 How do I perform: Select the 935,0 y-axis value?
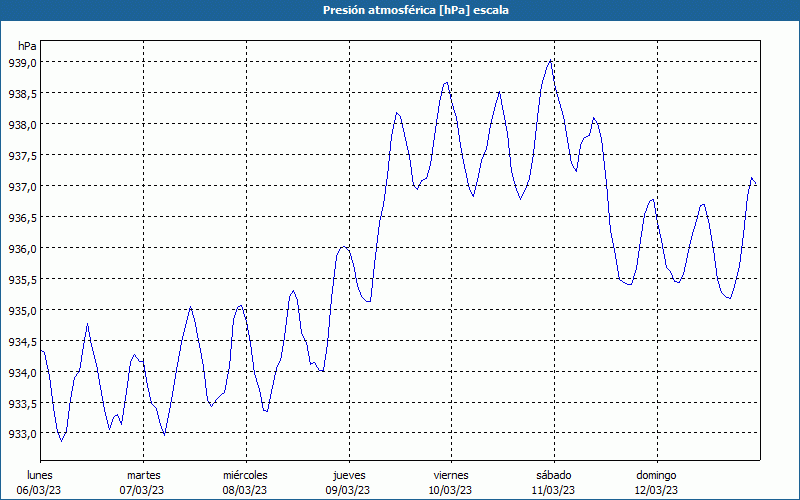pos(22,310)
